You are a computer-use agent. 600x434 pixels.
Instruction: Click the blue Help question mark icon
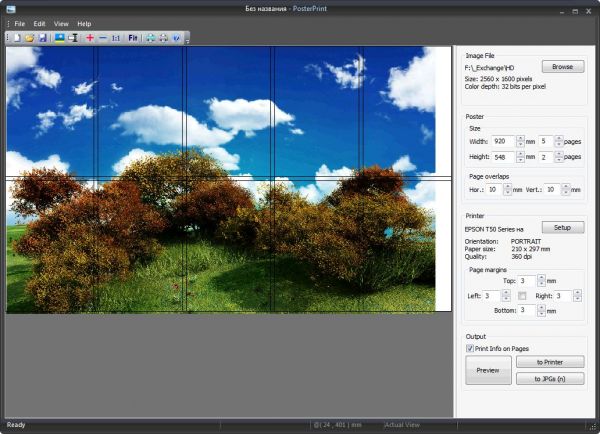(x=176, y=37)
